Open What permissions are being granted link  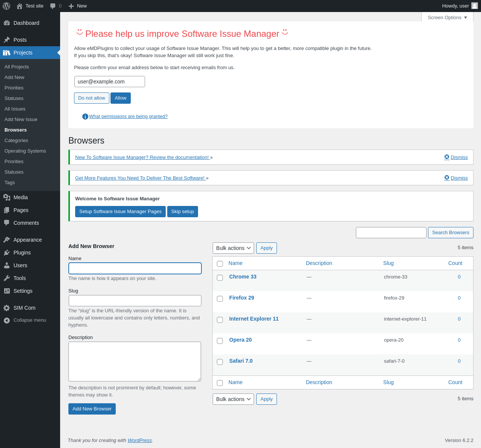[128, 117]
